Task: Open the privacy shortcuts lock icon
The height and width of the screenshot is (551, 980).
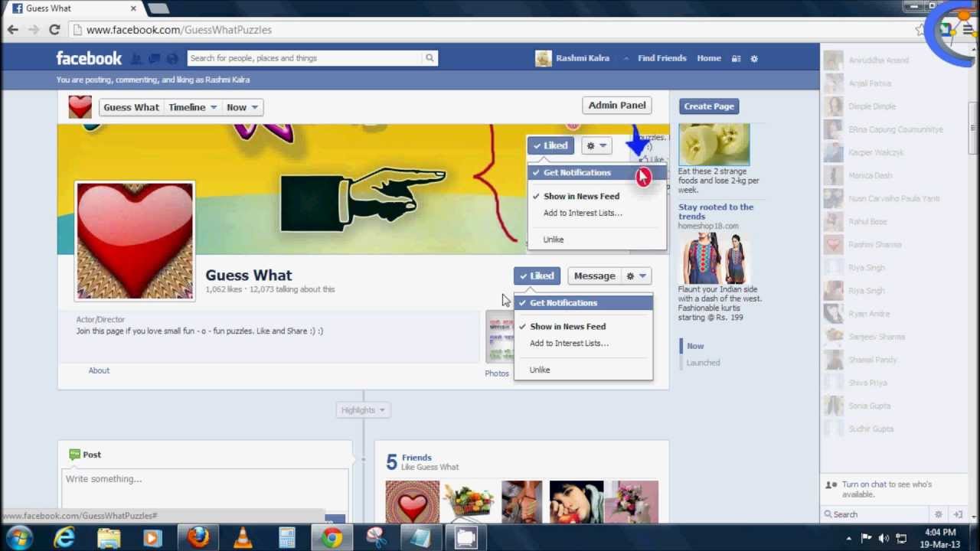Action: pos(736,58)
